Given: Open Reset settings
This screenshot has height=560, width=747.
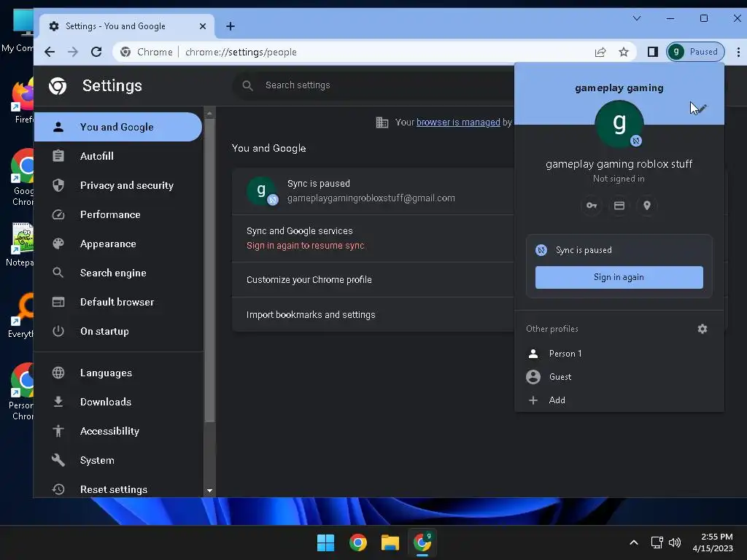Looking at the screenshot, I should click(117, 489).
